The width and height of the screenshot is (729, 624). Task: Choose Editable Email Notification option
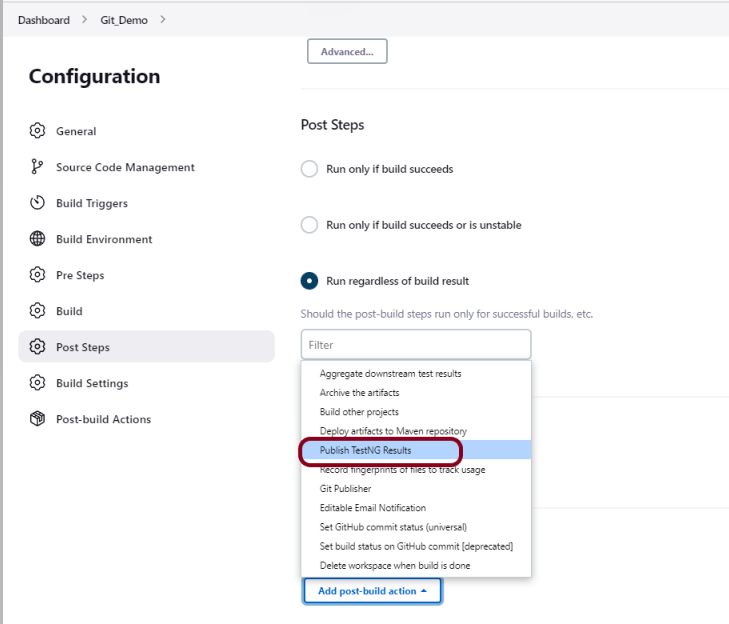coord(372,508)
